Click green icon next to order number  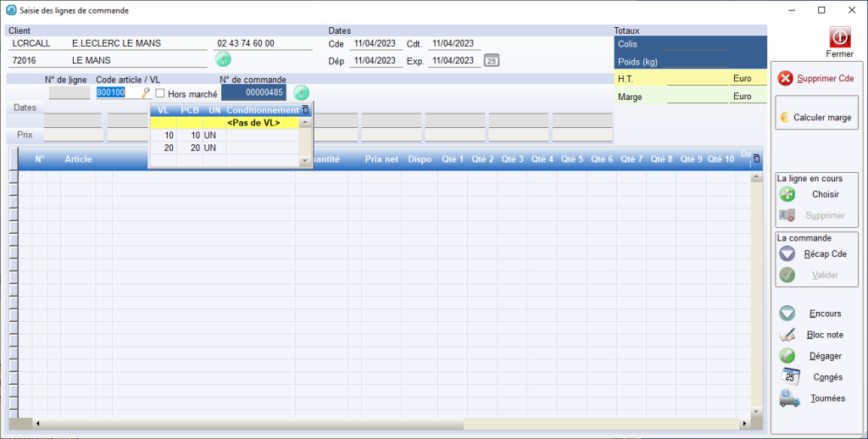tap(301, 93)
